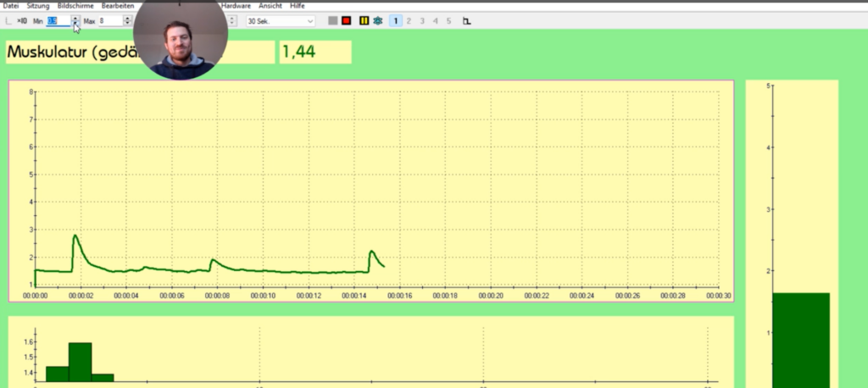This screenshot has width=868, height=388.
Task: Click the Min value spinner arrows
Action: (x=75, y=20)
